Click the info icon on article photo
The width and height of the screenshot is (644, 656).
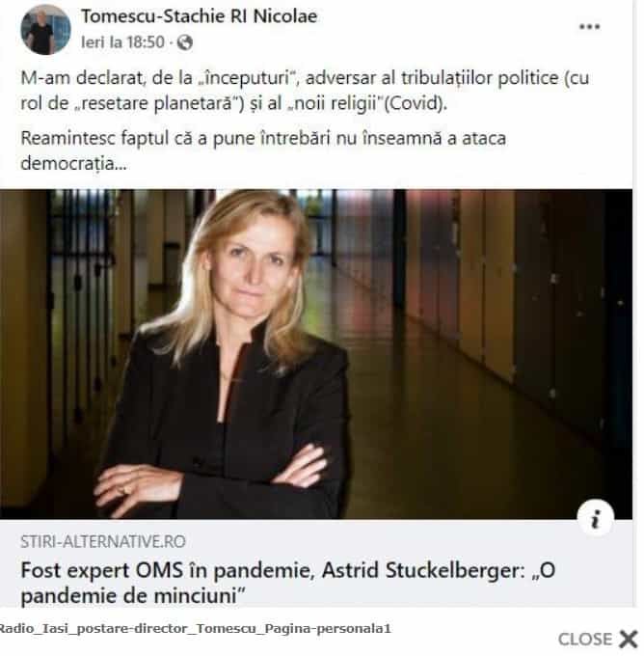click(x=596, y=517)
